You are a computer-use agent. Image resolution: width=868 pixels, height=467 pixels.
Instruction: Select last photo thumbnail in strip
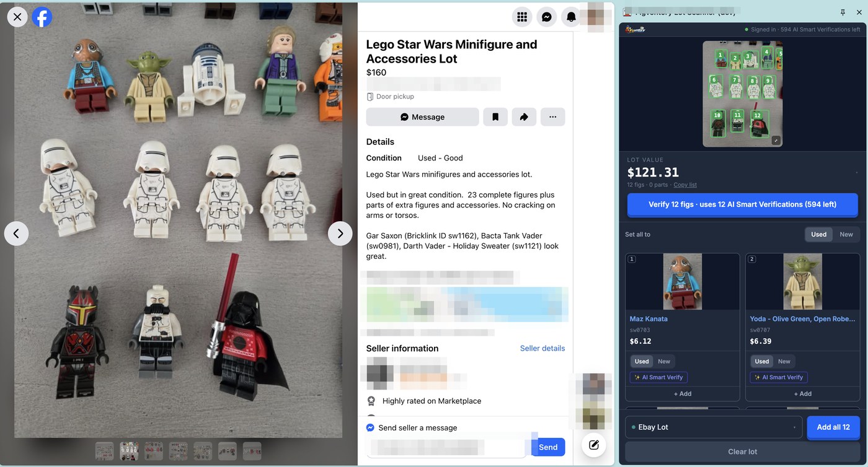(252, 451)
